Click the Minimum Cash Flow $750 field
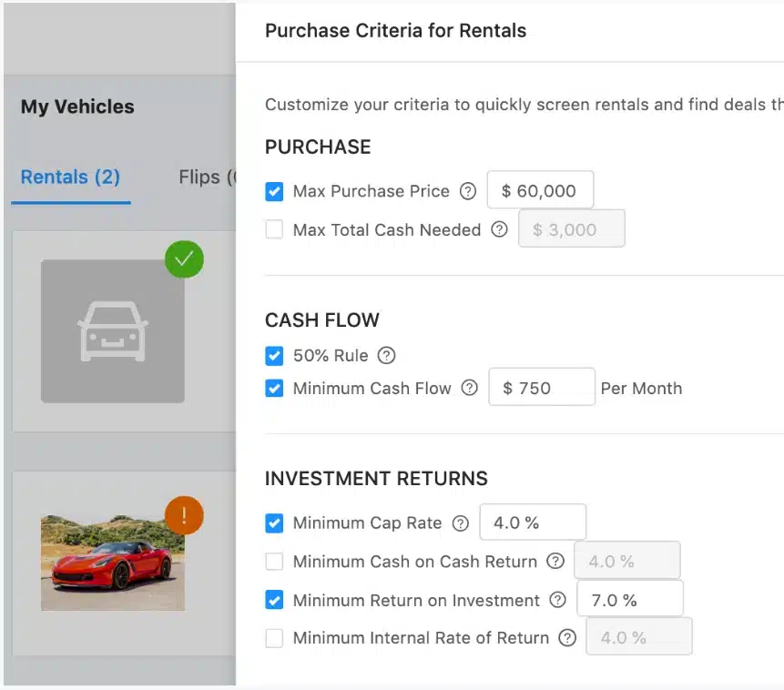Viewport: 784px width, 690px height. tap(542, 388)
